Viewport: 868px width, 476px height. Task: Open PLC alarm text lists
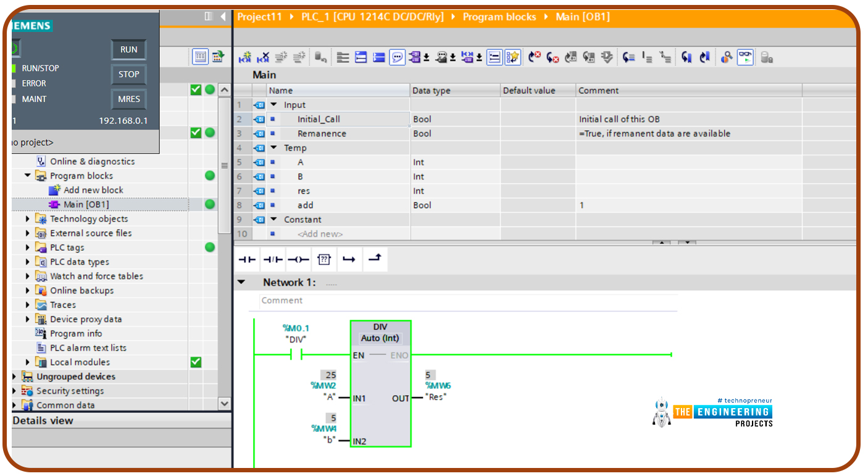88,348
